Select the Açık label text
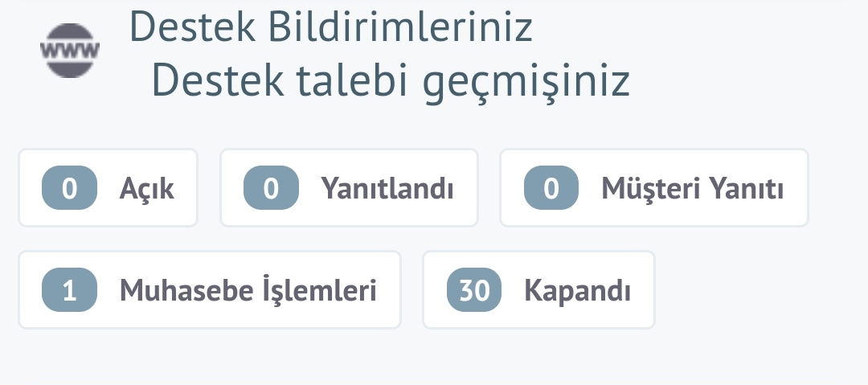Screen dimensions: 868x385 tap(147, 189)
